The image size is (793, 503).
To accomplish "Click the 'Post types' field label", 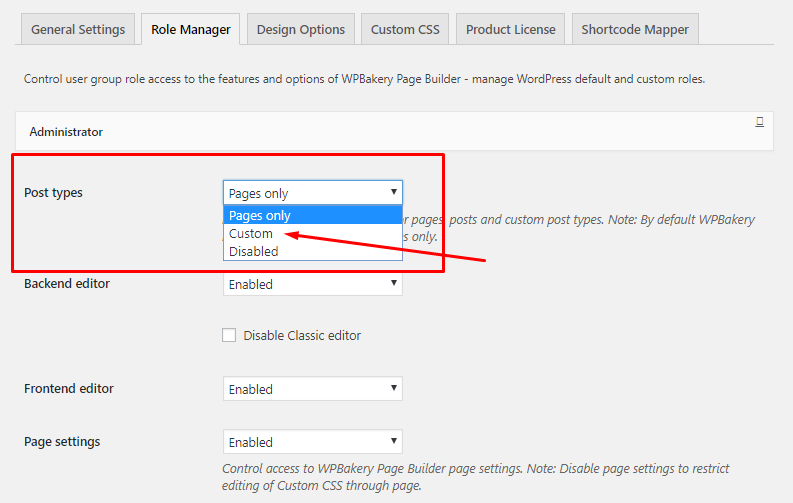I will point(53,192).
